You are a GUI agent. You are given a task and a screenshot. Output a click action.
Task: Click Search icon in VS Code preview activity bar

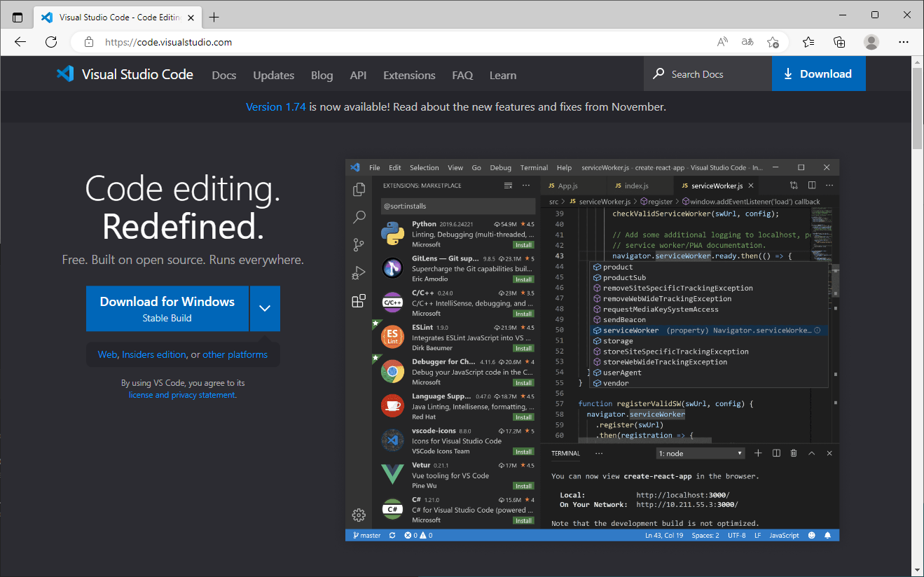[x=359, y=217]
